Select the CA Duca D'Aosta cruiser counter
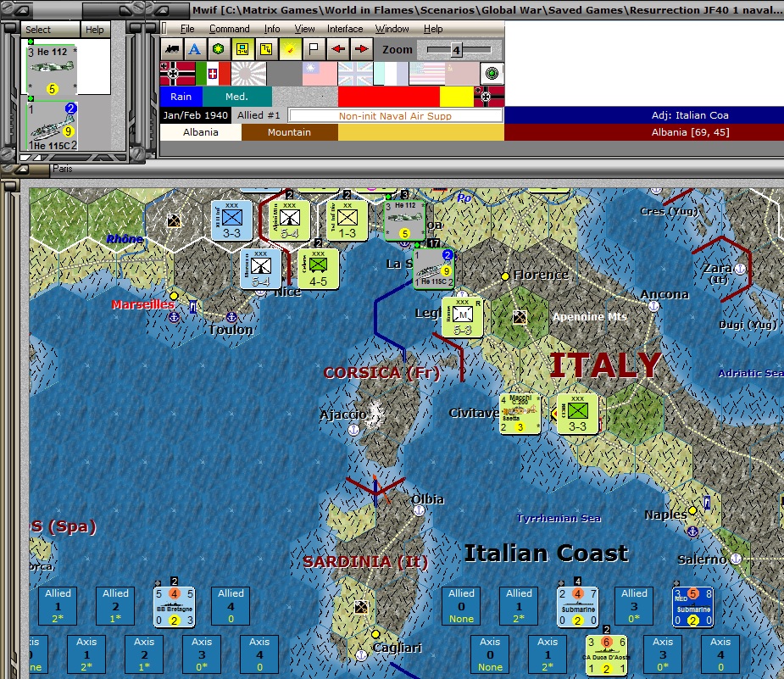Screen dimensions: 784x679 (607, 655)
